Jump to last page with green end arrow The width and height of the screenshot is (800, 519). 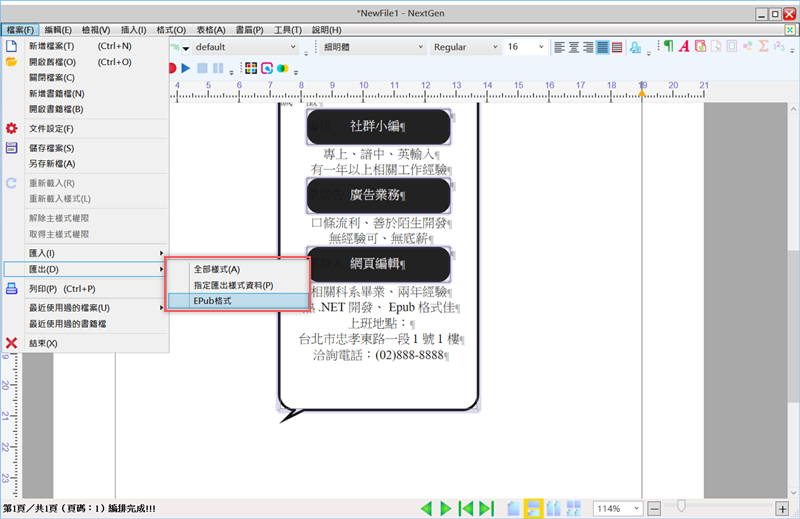(486, 509)
